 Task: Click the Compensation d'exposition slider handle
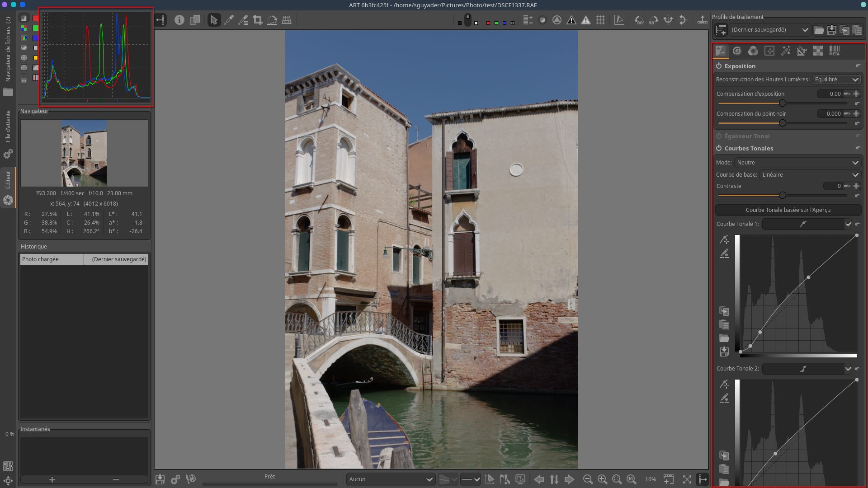783,103
